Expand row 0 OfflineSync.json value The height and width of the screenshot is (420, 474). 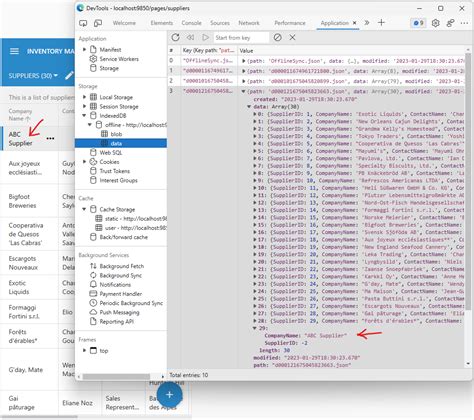click(x=244, y=61)
